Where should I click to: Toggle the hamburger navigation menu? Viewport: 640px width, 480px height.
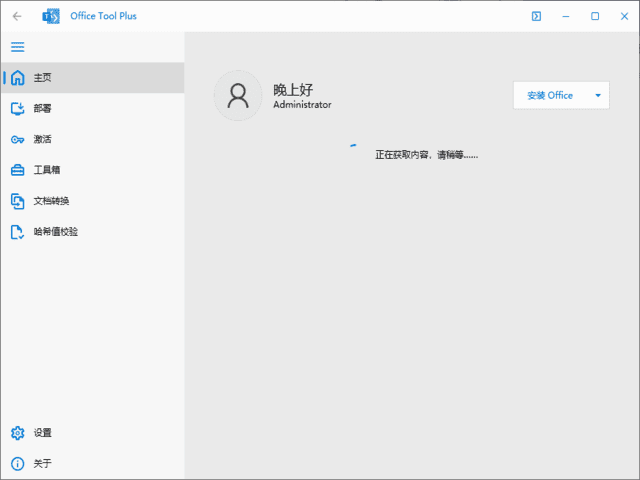tap(17, 47)
